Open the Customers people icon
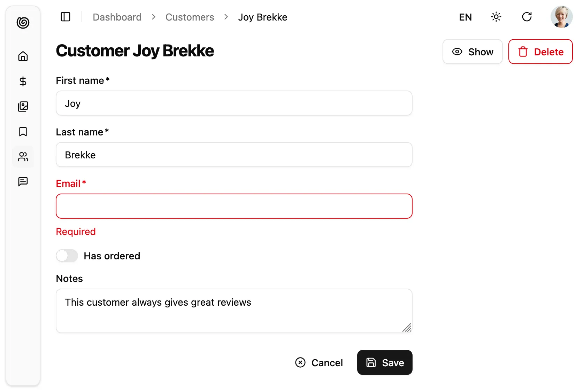The height and width of the screenshot is (392, 584). 23,157
